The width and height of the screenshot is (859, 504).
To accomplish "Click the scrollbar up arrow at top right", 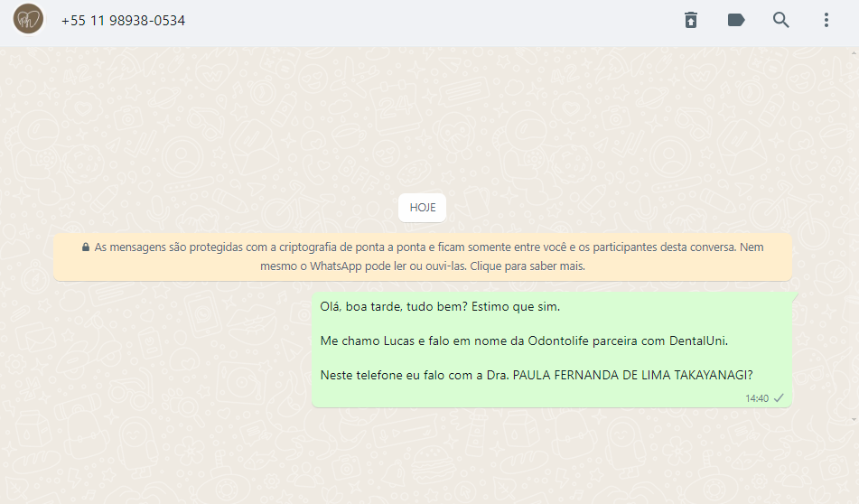I will 854,53.
